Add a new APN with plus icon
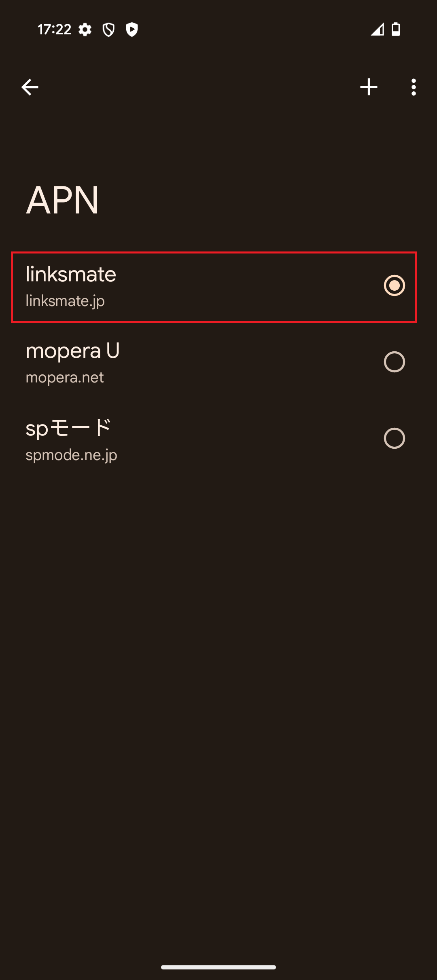Image resolution: width=437 pixels, height=980 pixels. (369, 87)
